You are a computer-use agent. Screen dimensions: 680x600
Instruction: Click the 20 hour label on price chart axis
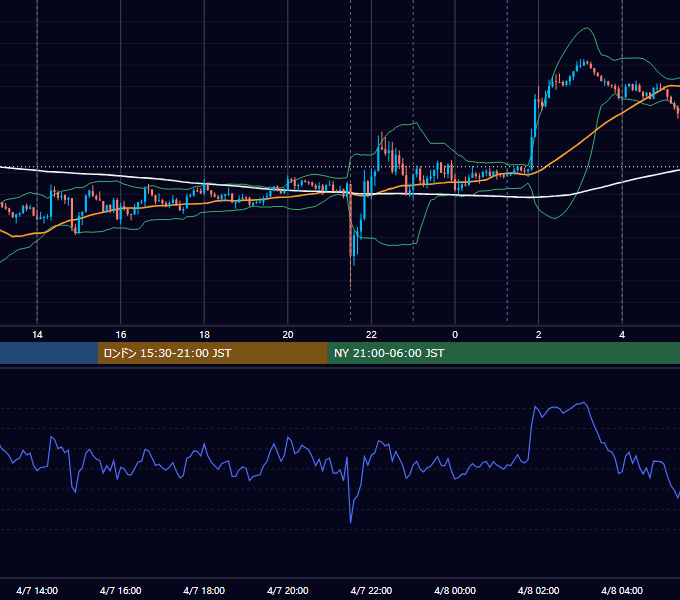click(288, 335)
